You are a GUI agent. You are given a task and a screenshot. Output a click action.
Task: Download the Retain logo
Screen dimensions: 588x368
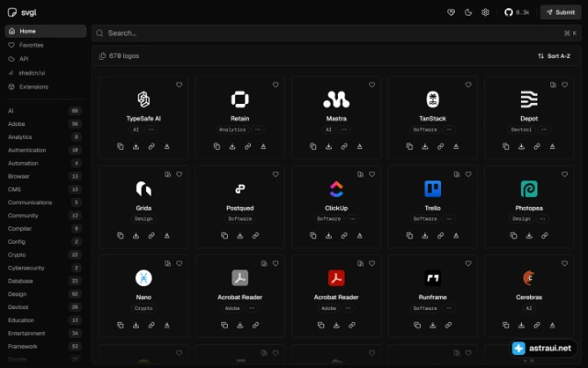pos(232,146)
